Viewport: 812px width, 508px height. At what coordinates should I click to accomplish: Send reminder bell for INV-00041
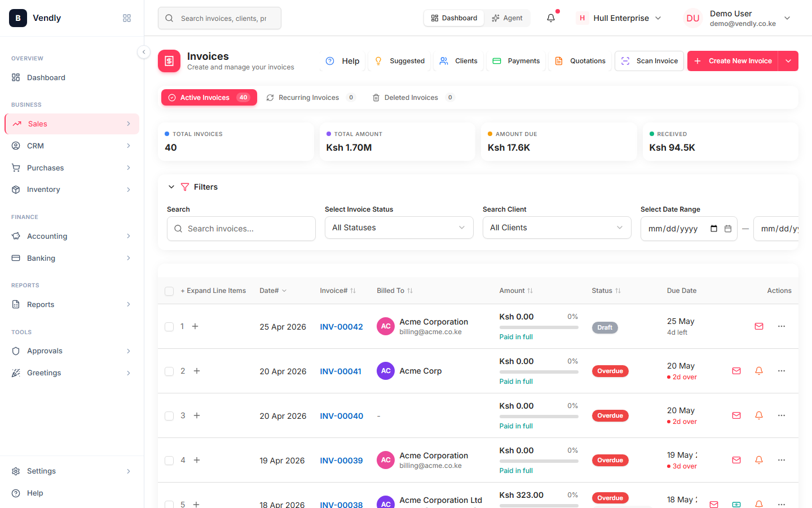pyautogui.click(x=759, y=371)
